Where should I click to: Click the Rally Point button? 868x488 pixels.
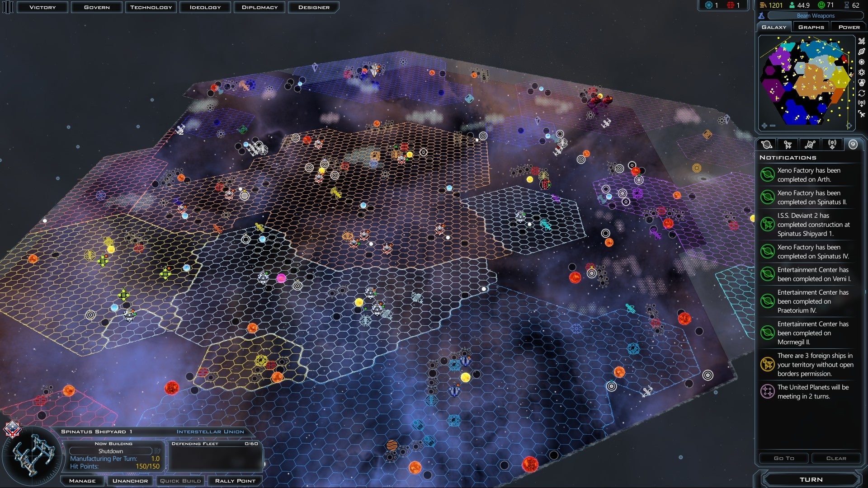coord(235,481)
